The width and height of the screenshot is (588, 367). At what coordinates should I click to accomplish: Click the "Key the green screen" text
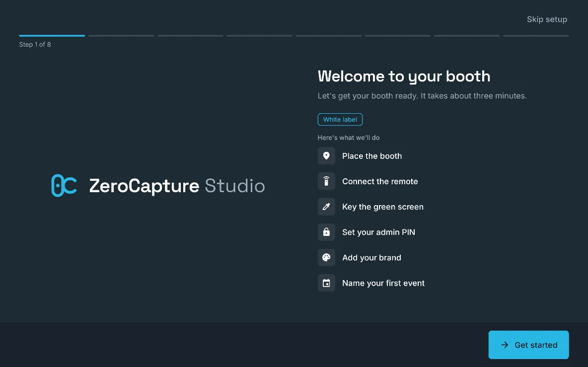click(x=382, y=207)
